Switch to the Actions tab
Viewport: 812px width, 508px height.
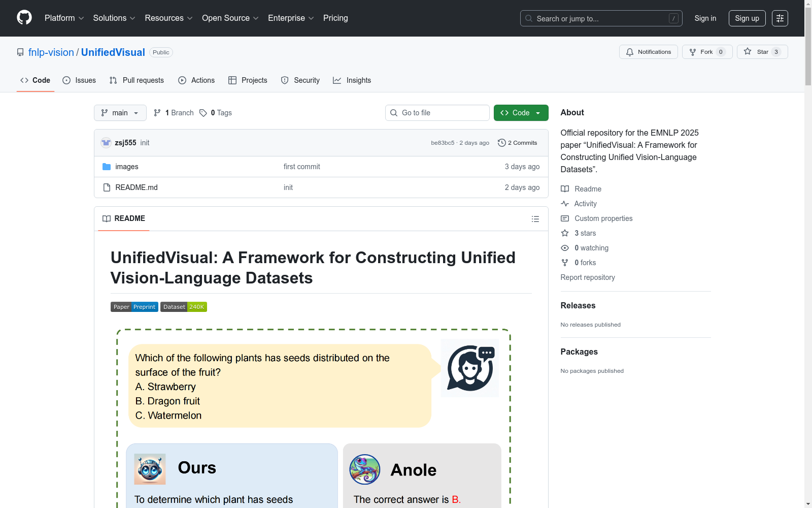coord(196,80)
